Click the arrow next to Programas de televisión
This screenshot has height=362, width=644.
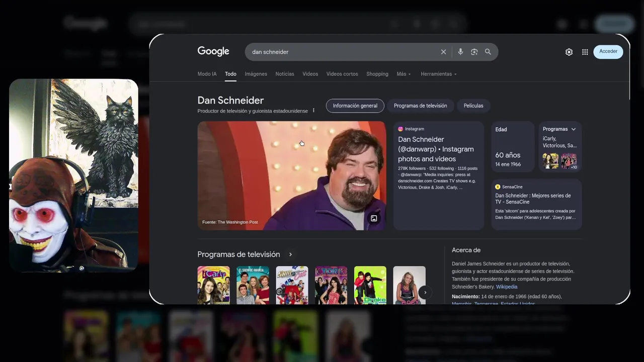290,254
